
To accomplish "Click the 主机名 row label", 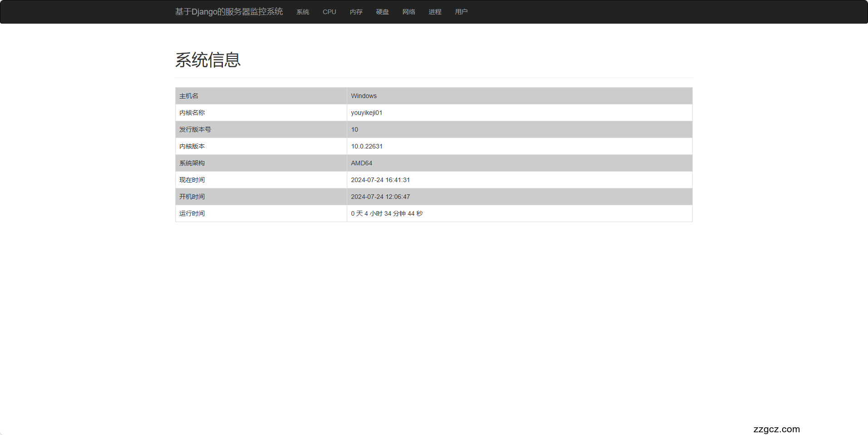I will [189, 96].
